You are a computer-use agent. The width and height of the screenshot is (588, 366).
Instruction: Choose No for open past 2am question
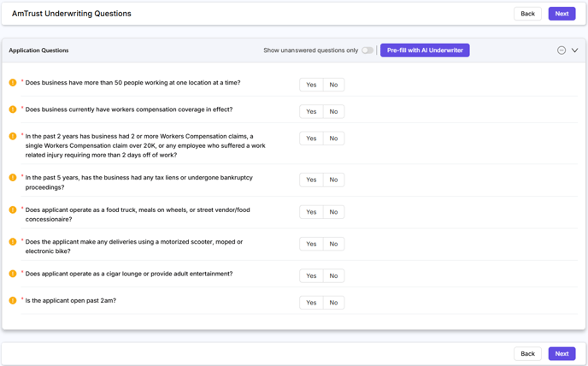pyautogui.click(x=334, y=303)
